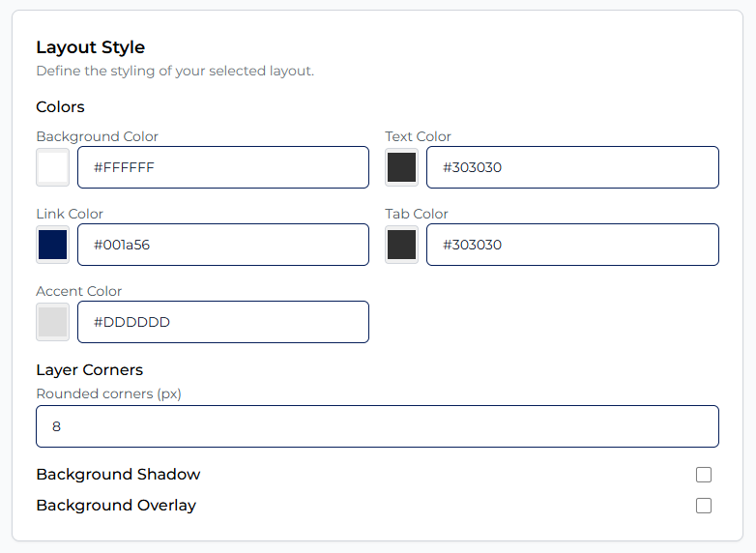Enable the Background Shadow checkbox
This screenshot has width=756, height=553.
(x=704, y=475)
